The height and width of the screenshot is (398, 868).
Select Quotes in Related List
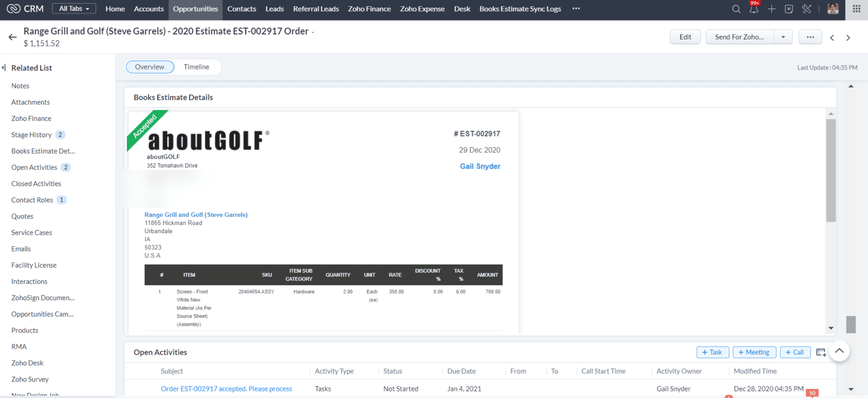point(22,216)
